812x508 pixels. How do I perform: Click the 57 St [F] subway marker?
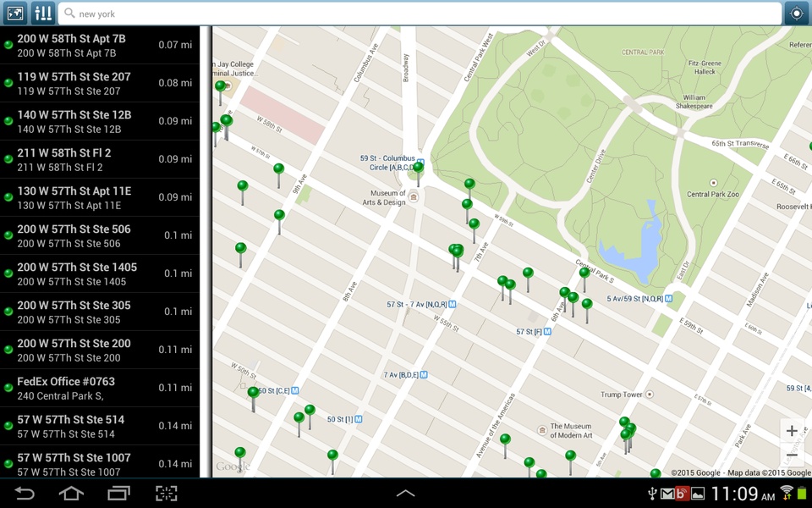[547, 331]
